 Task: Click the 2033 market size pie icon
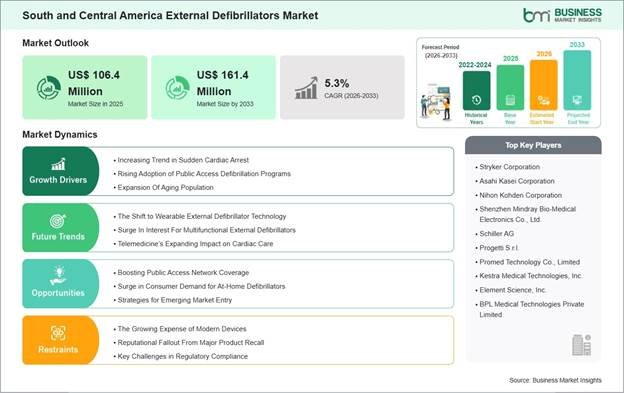(177, 88)
